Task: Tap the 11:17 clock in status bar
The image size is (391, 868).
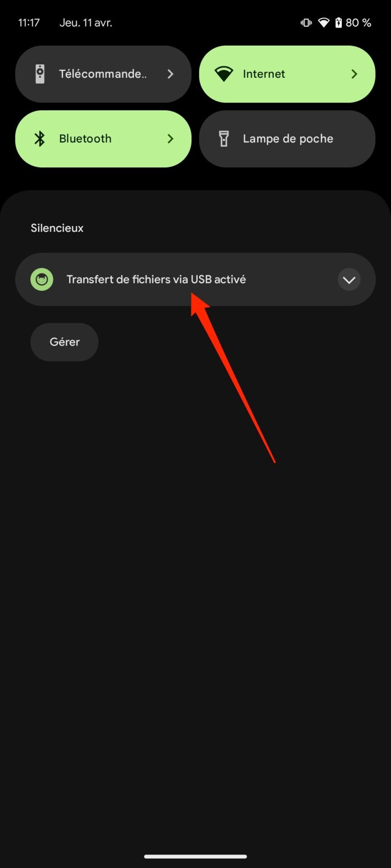Action: click(29, 23)
